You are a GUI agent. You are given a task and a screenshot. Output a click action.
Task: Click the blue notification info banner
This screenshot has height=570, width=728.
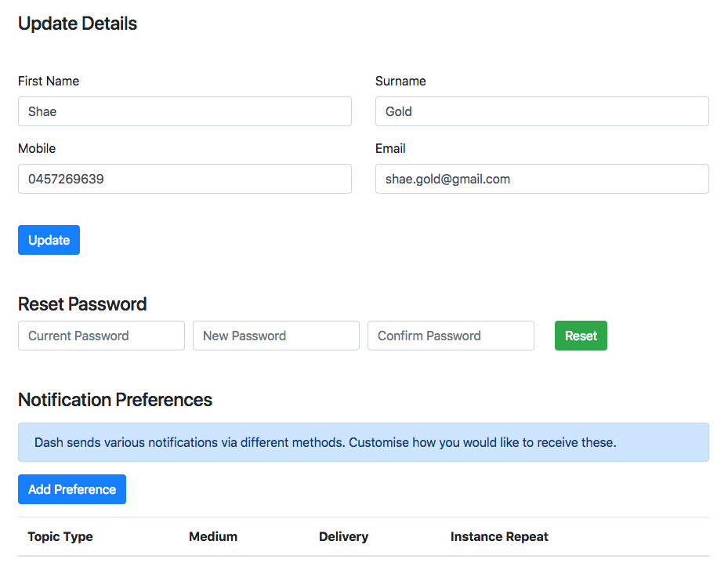(364, 442)
